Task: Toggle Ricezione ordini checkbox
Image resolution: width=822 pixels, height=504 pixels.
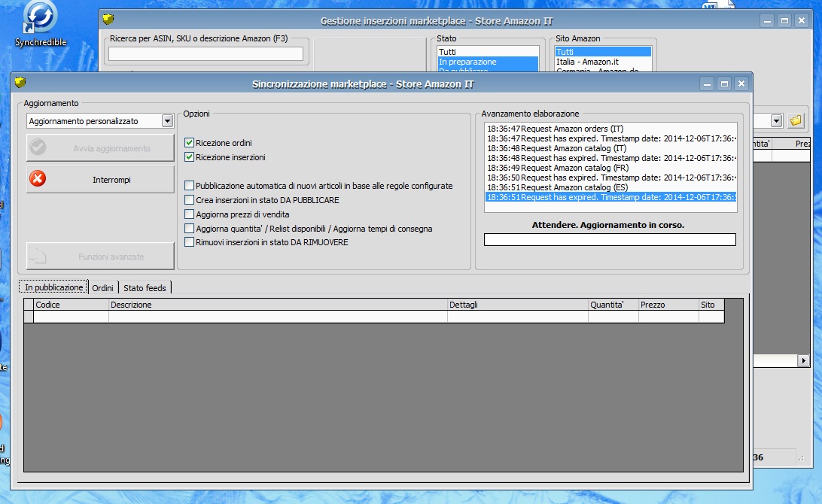Action: 189,142
